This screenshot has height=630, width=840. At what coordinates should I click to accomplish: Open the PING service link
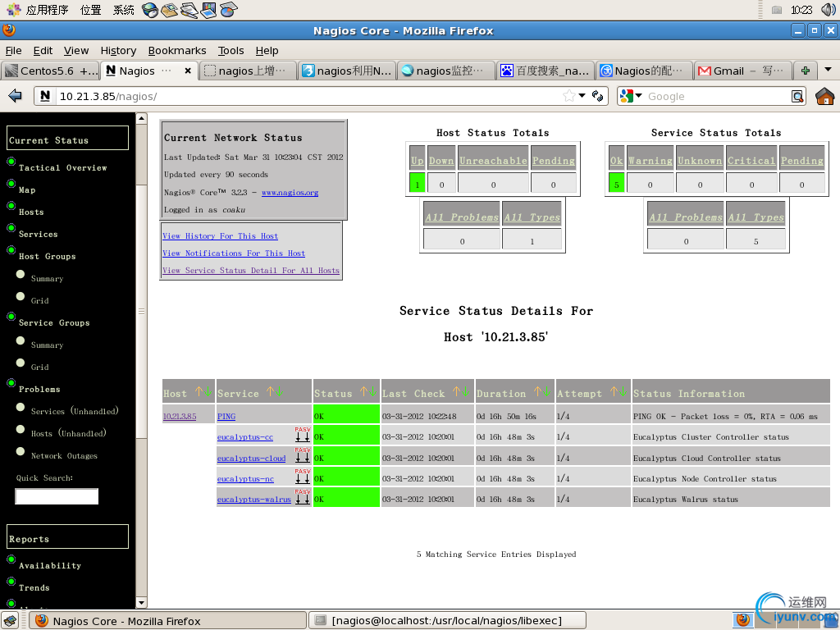coord(226,416)
